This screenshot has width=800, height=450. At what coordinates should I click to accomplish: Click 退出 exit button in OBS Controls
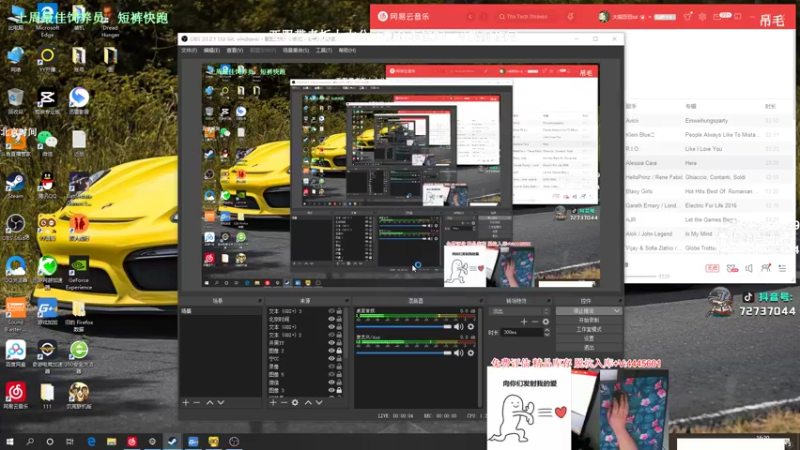[x=589, y=347]
